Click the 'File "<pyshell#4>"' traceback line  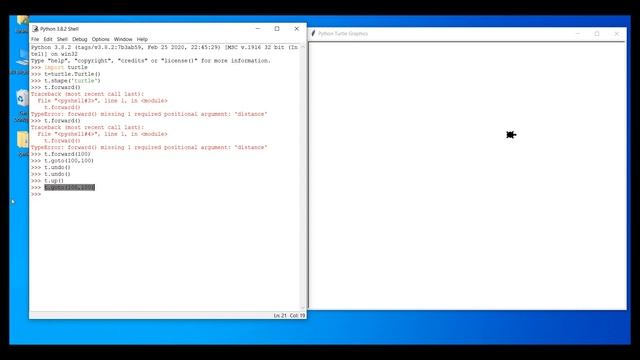tap(102, 134)
